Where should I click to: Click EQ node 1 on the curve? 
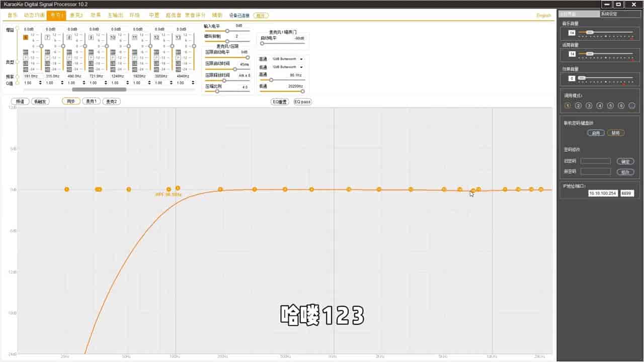point(66,190)
